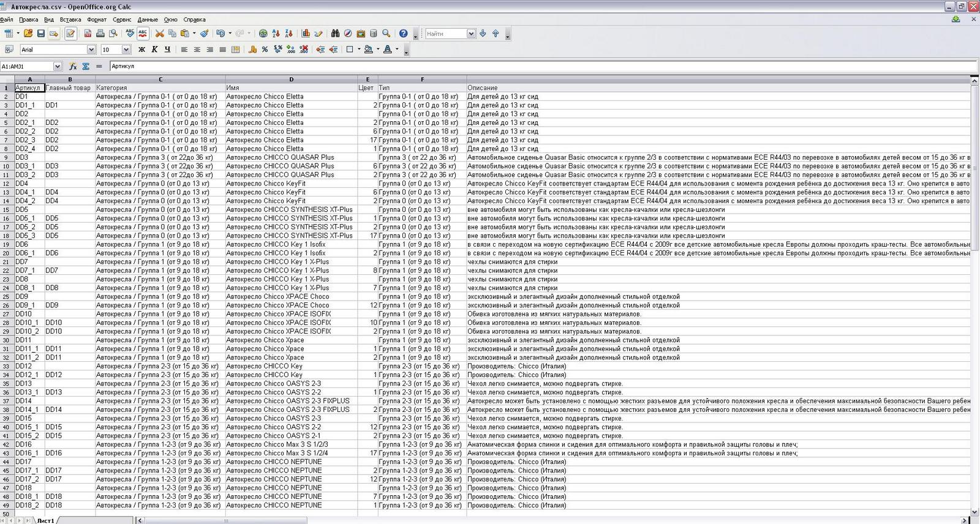The image size is (980, 524).
Task: Justify cell text
Action: [222, 50]
